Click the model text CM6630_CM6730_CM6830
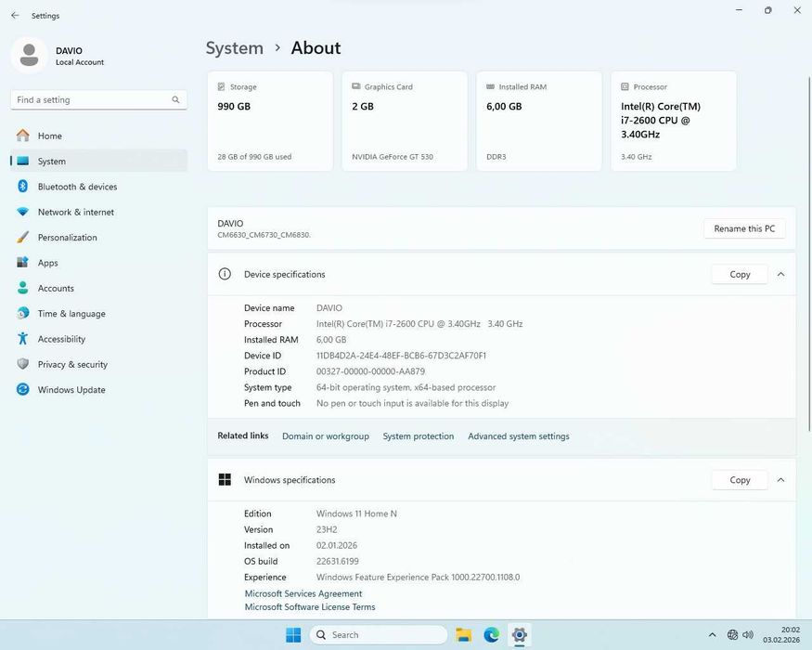This screenshot has height=650, width=812. (264, 235)
